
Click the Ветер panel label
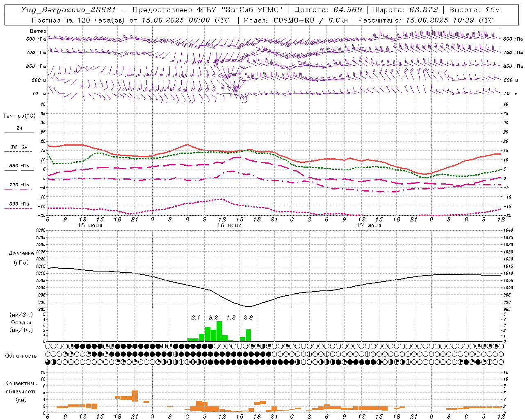pos(38,31)
